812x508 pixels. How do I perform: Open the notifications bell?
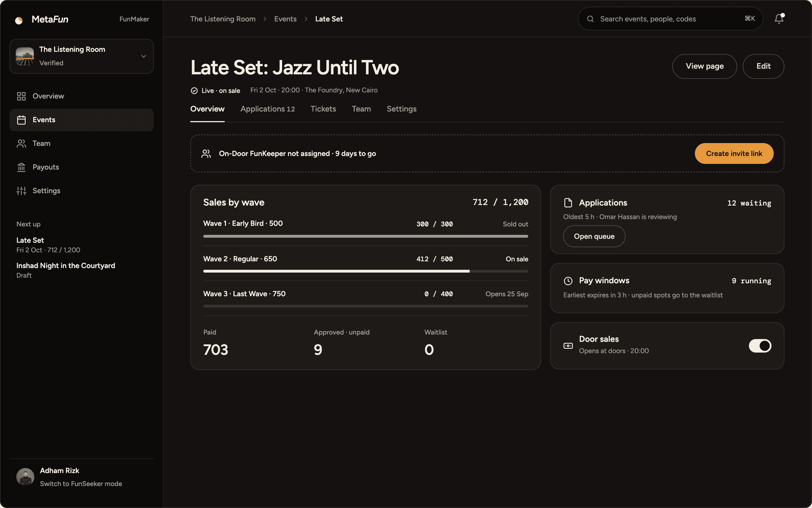point(779,19)
